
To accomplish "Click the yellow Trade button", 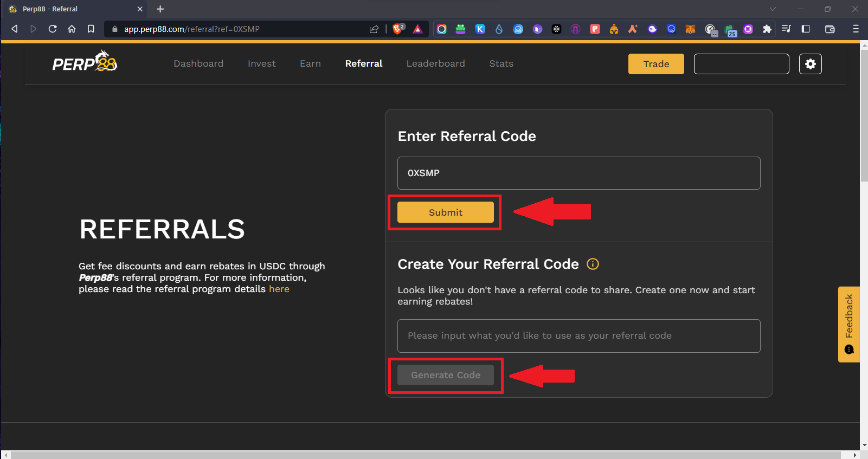I will point(656,64).
